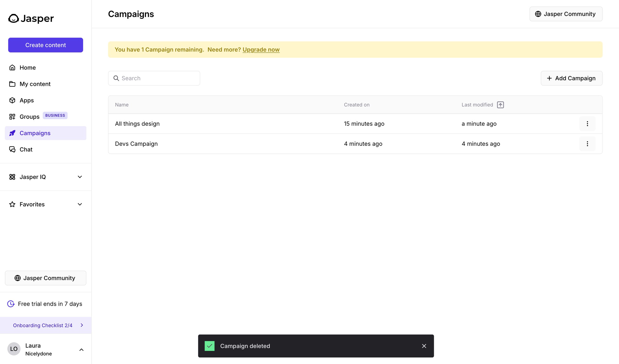Open Jasper Community from the header

[x=566, y=14]
